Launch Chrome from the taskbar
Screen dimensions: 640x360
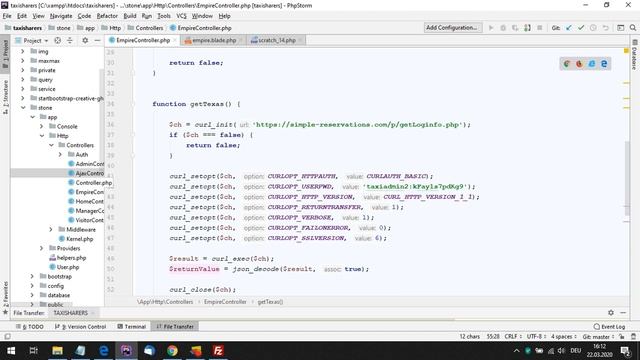172,351
